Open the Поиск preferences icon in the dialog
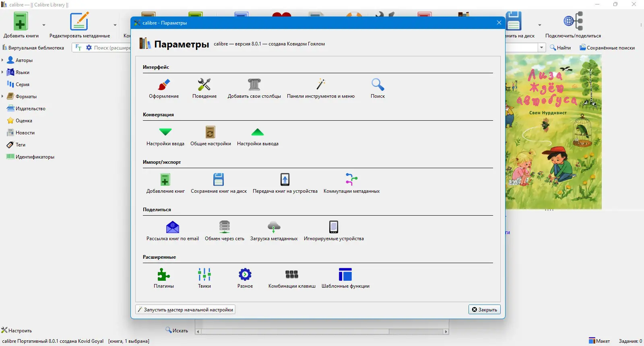Viewport: 644px width, 346px height. [x=378, y=89]
